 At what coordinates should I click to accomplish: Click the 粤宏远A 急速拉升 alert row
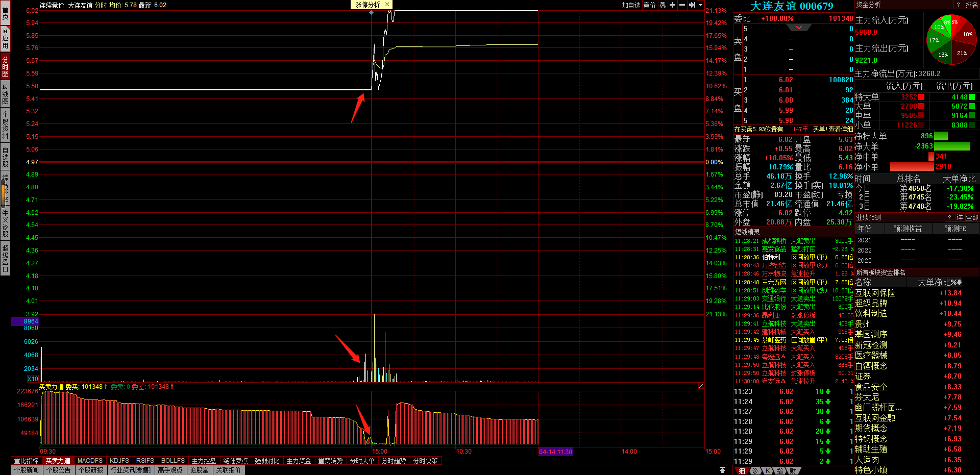(794, 381)
